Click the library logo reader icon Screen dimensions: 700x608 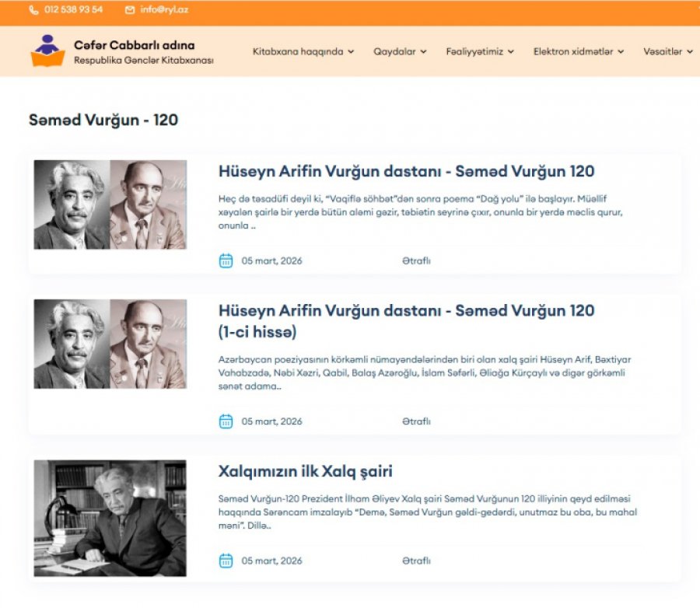tap(47, 51)
